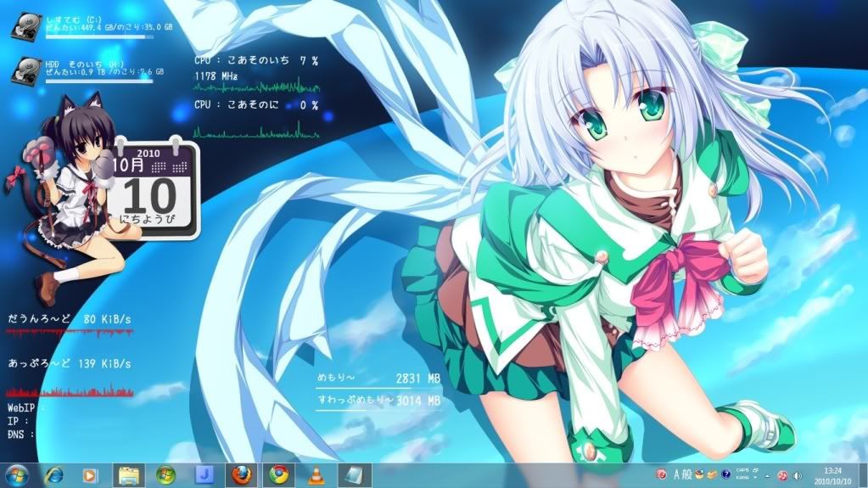Open the IME pad bowl icon
This screenshot has height=488, width=868.
pyautogui.click(x=699, y=474)
